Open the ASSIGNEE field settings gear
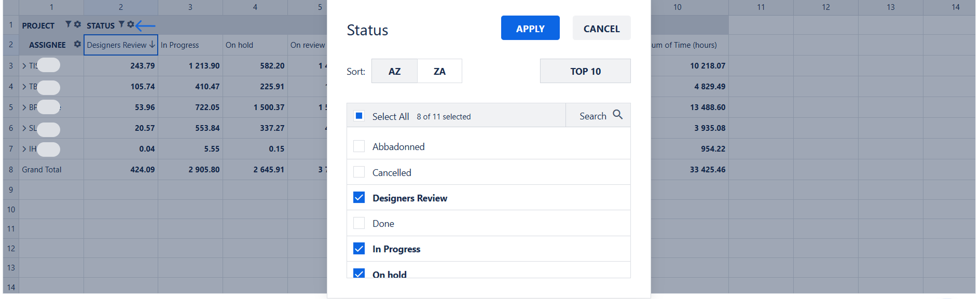The image size is (980, 299). point(77,44)
